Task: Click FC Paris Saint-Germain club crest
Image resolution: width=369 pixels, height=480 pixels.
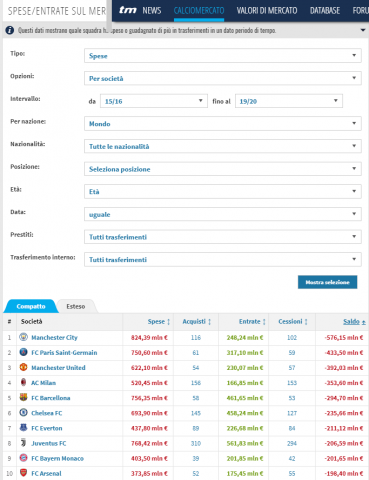Action: [x=23, y=352]
